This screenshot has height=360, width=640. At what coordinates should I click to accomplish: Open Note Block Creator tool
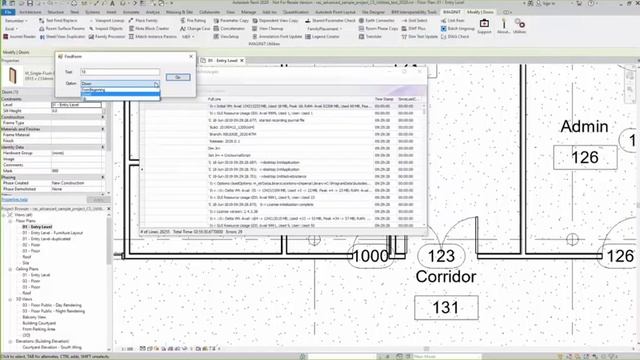pos(149,29)
